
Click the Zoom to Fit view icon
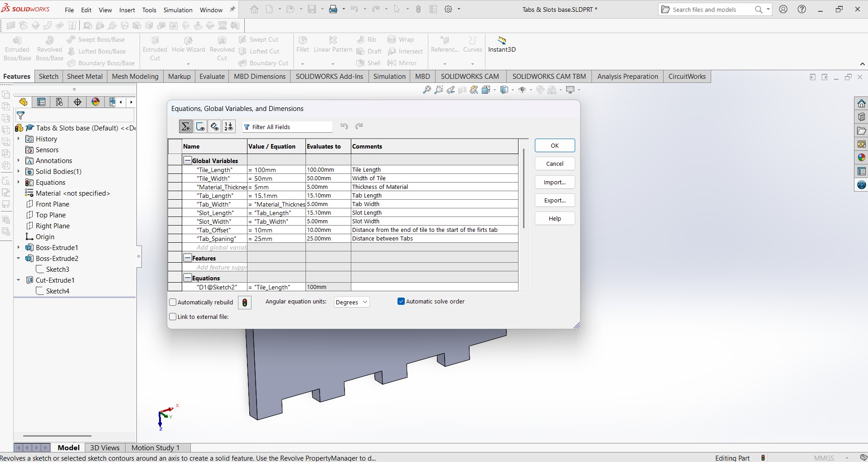click(x=427, y=90)
